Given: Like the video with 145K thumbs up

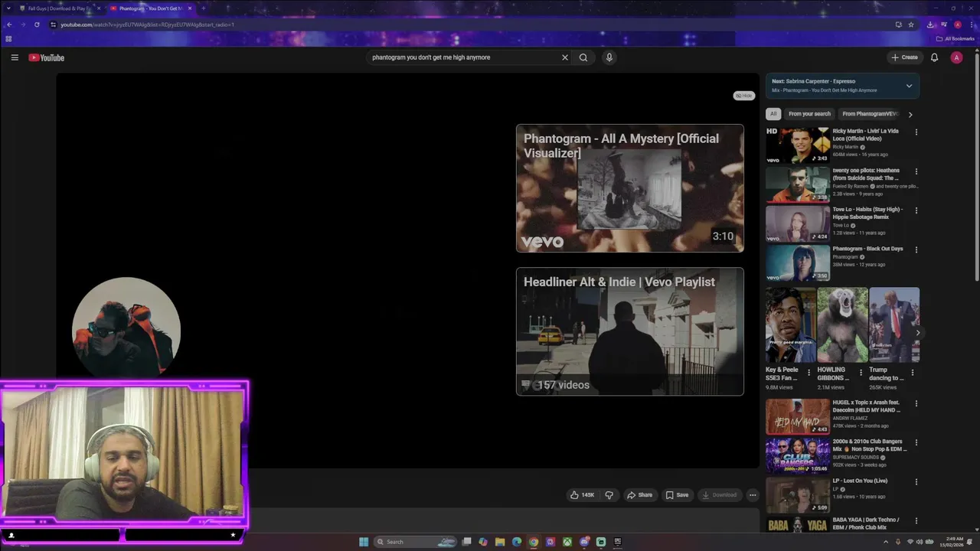Looking at the screenshot, I should [x=582, y=495].
